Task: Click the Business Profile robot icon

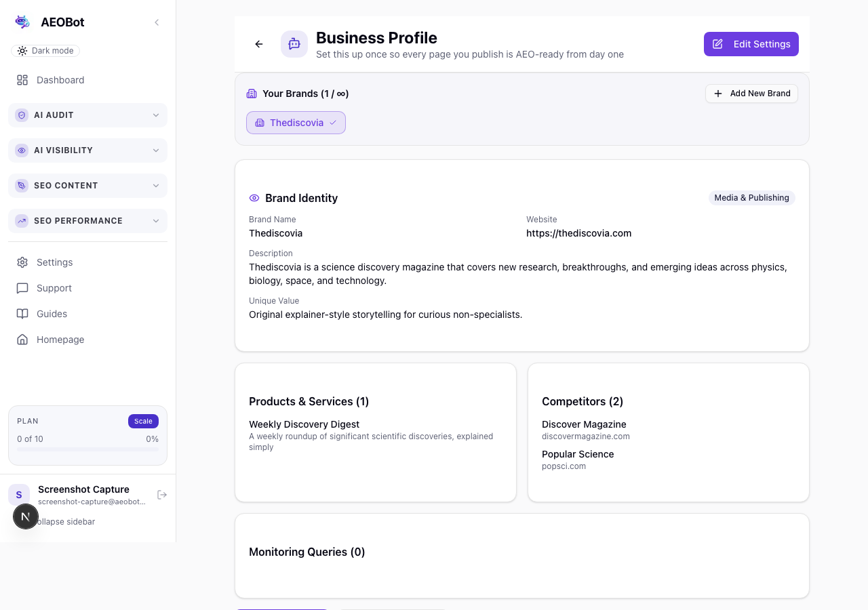Action: (x=294, y=44)
